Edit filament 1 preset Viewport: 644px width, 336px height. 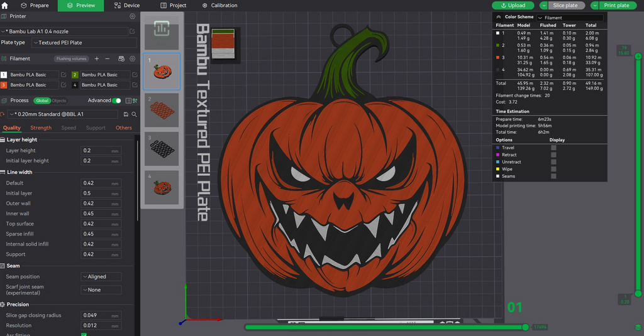64,75
